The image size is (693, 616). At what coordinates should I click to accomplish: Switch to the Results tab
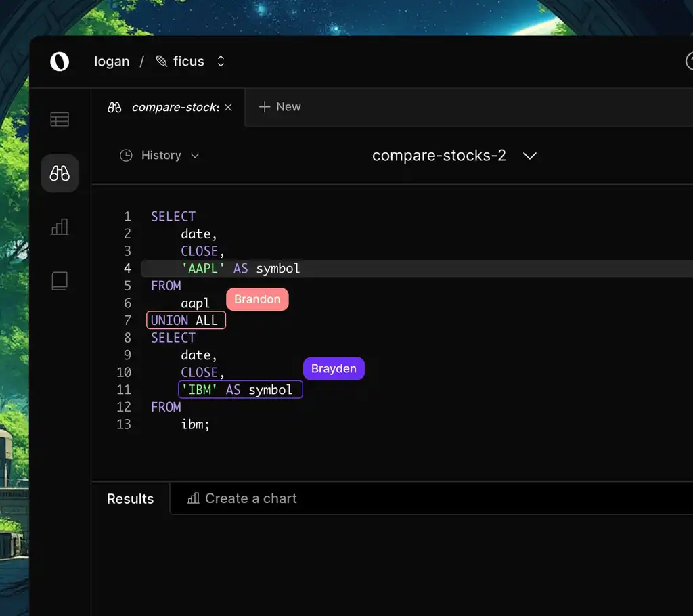click(129, 498)
